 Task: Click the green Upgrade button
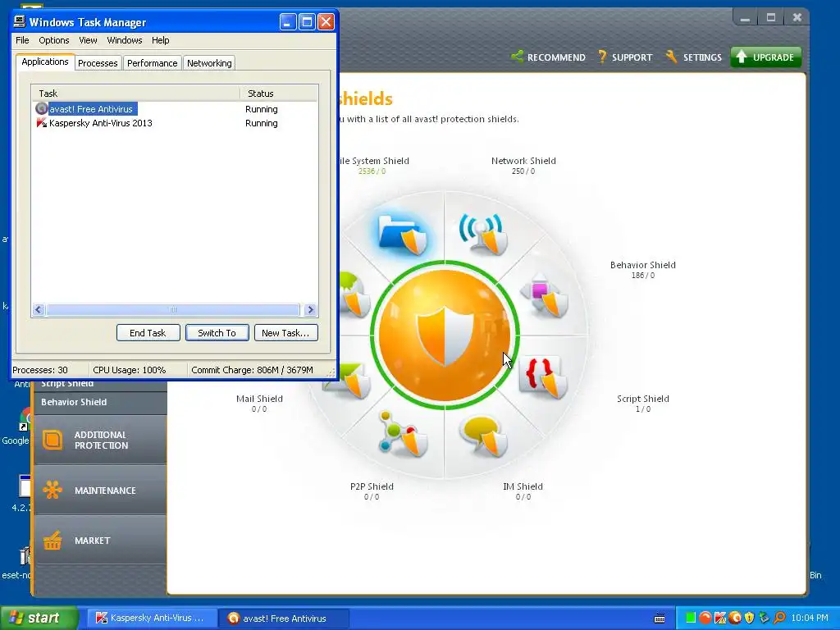[766, 57]
